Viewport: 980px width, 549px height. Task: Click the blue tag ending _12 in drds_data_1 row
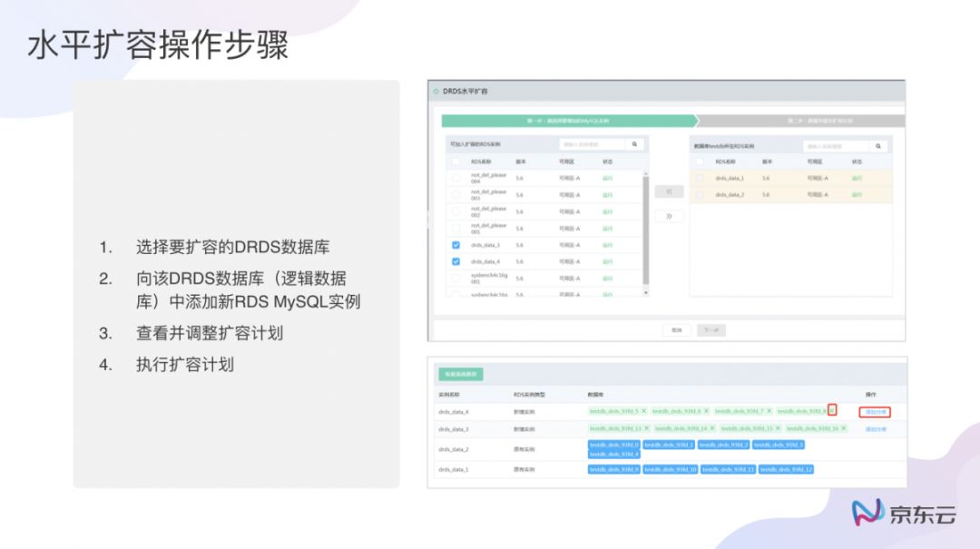click(x=786, y=469)
